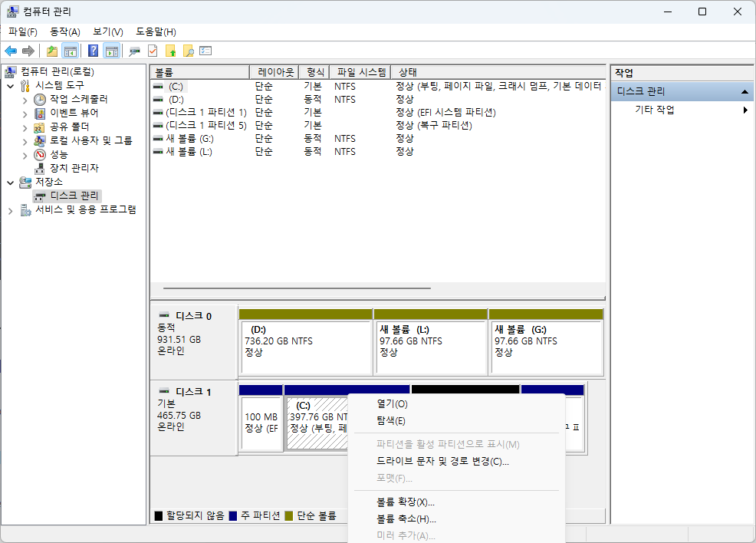
Task: Choose 열기(O) from the context menu
Action: point(456,404)
